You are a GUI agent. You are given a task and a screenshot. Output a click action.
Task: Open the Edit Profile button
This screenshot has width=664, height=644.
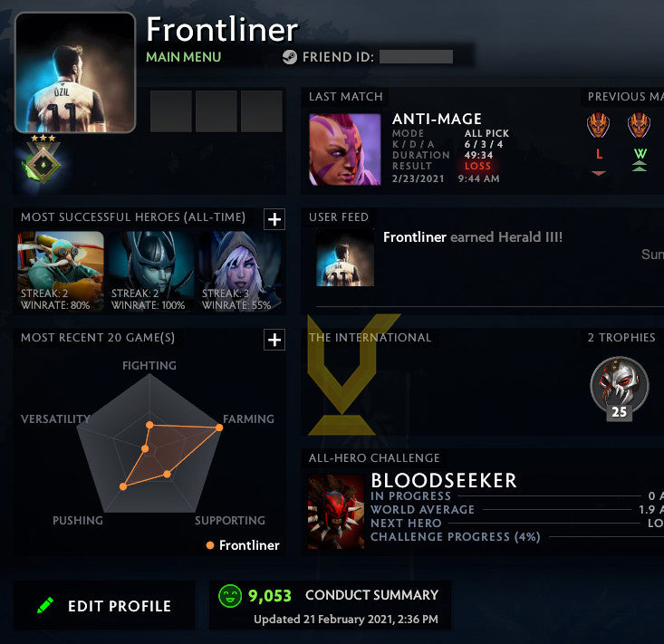tap(104, 605)
